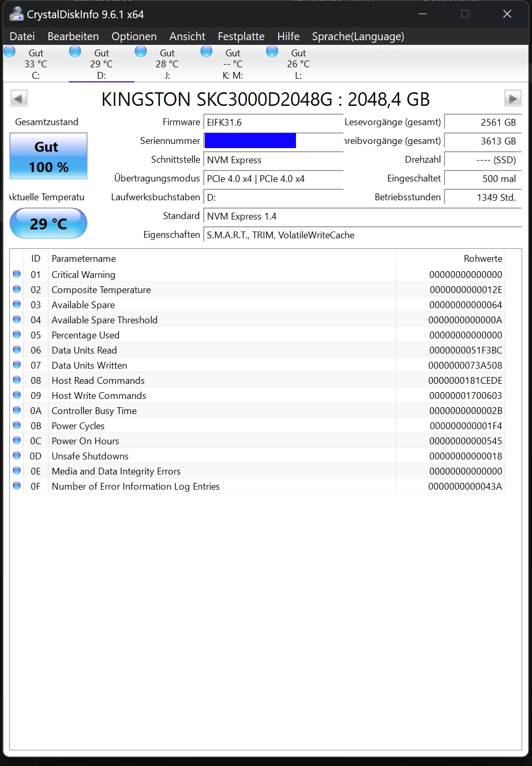Image resolution: width=532 pixels, height=766 pixels.
Task: Click the Drehzahl value ---- (SSD)
Action: [x=482, y=160]
